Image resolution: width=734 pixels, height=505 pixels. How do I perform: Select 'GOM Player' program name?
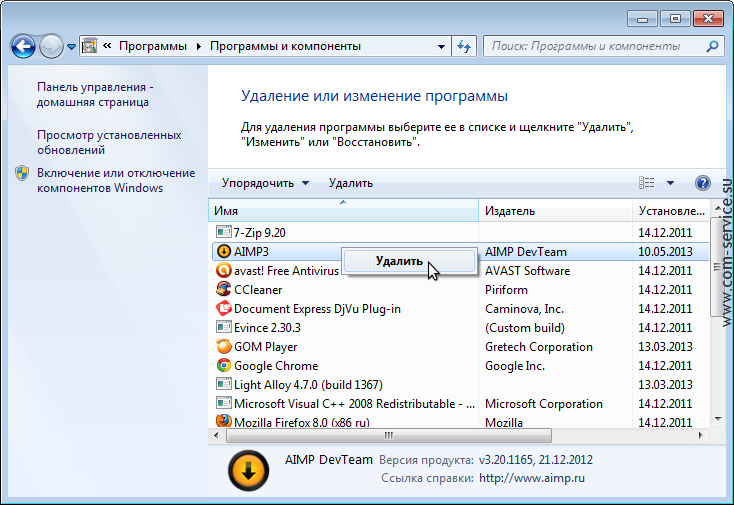click(x=265, y=347)
